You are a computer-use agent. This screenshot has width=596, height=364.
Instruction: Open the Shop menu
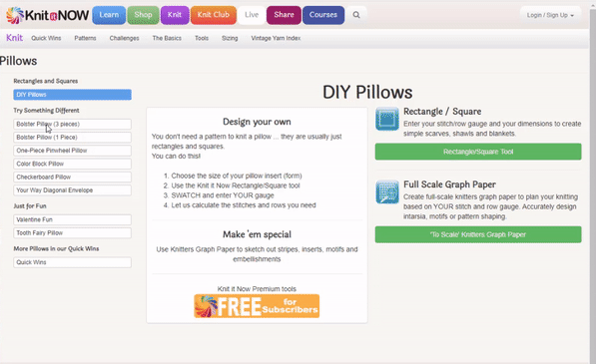[143, 15]
